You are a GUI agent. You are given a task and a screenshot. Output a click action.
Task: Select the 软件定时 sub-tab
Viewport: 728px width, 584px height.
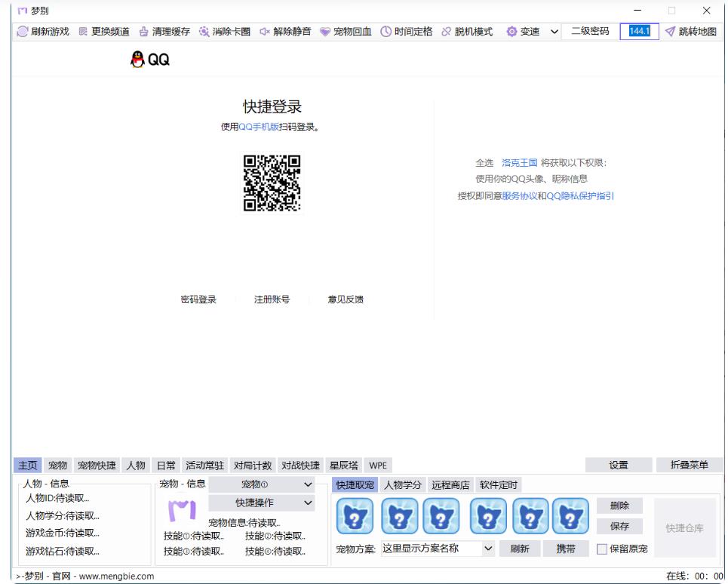(x=498, y=485)
